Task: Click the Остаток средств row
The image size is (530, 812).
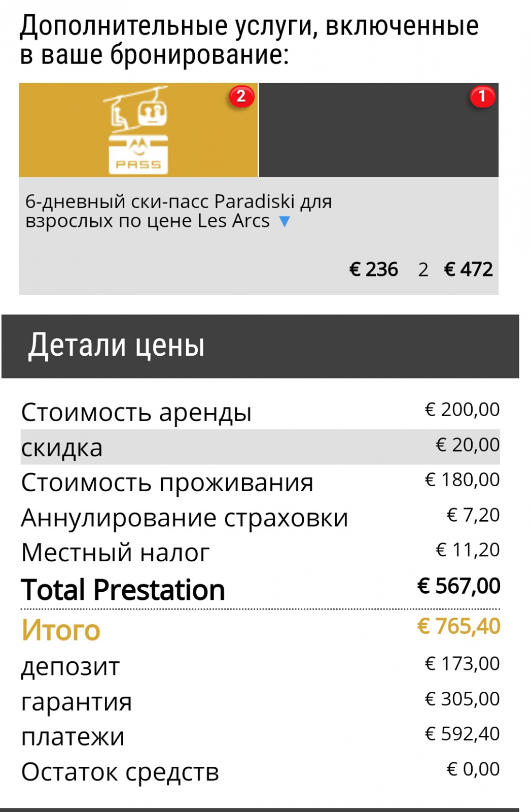Action: click(x=260, y=771)
